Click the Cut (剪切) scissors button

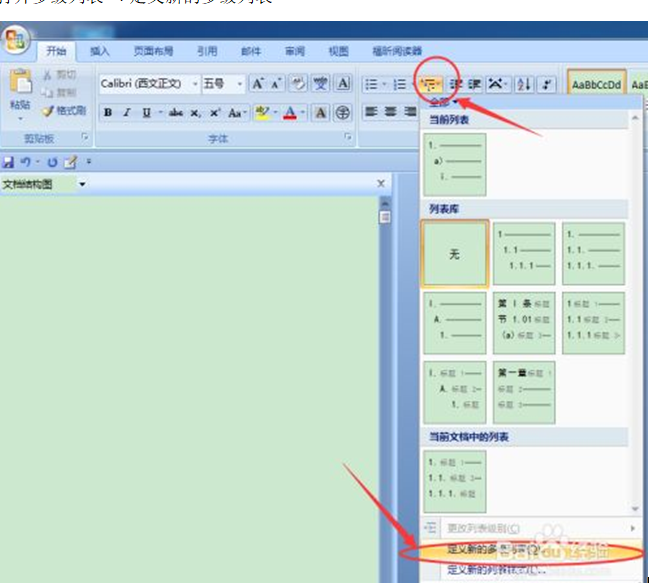pyautogui.click(x=59, y=75)
